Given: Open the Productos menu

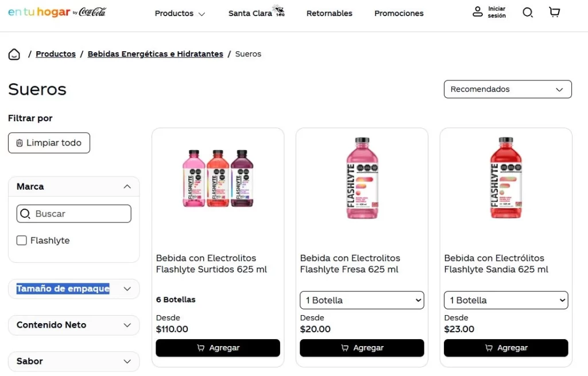Looking at the screenshot, I should tap(180, 13).
